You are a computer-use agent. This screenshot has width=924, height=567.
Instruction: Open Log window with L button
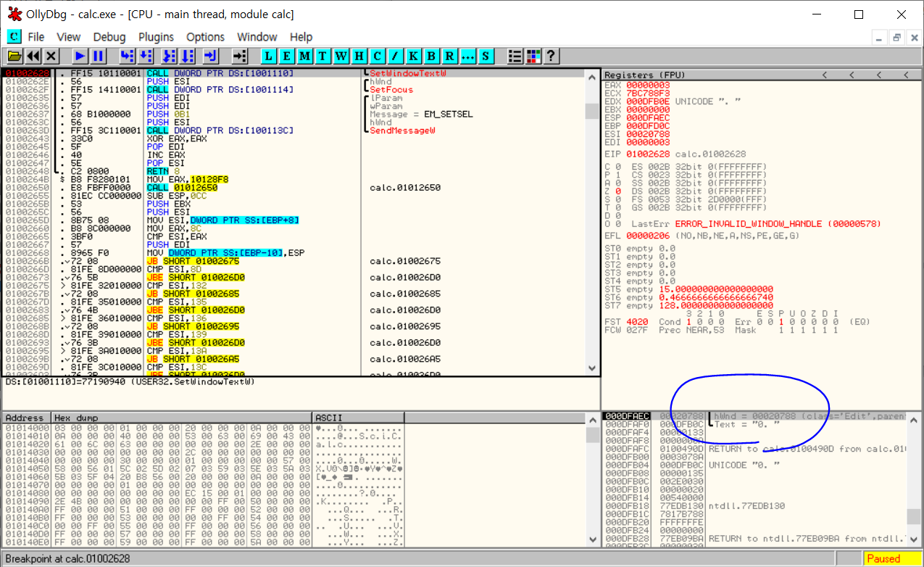click(x=269, y=56)
